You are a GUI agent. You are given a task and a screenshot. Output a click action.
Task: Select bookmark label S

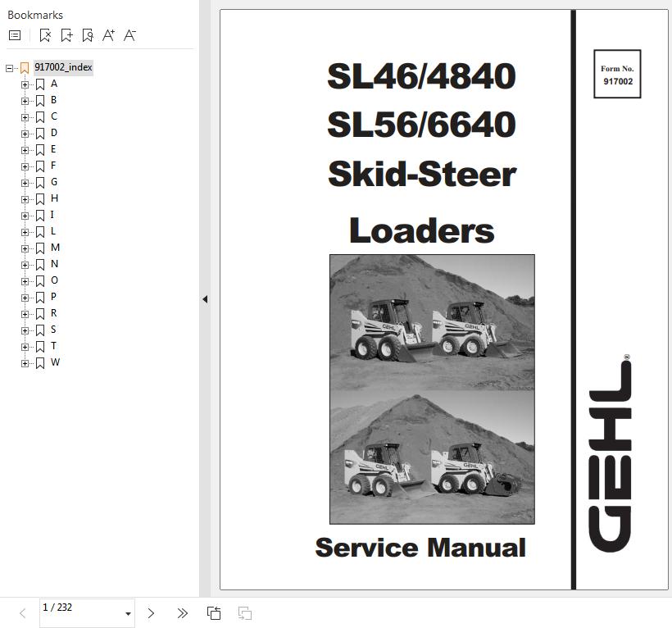coord(53,330)
